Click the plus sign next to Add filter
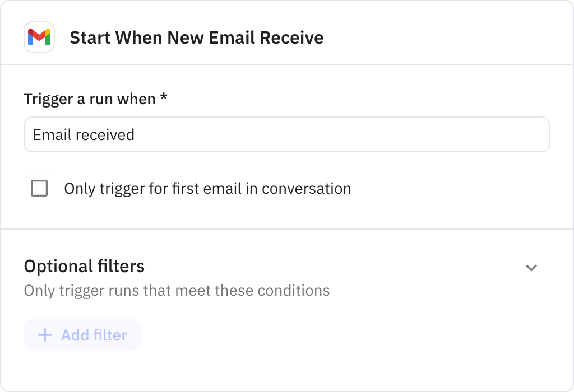Image resolution: width=574 pixels, height=392 pixels. coord(44,335)
